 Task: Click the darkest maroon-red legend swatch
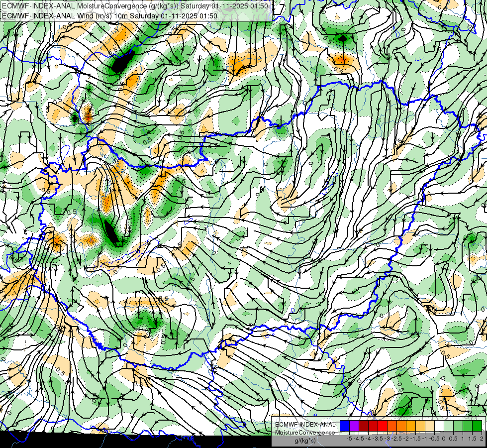[364, 426]
